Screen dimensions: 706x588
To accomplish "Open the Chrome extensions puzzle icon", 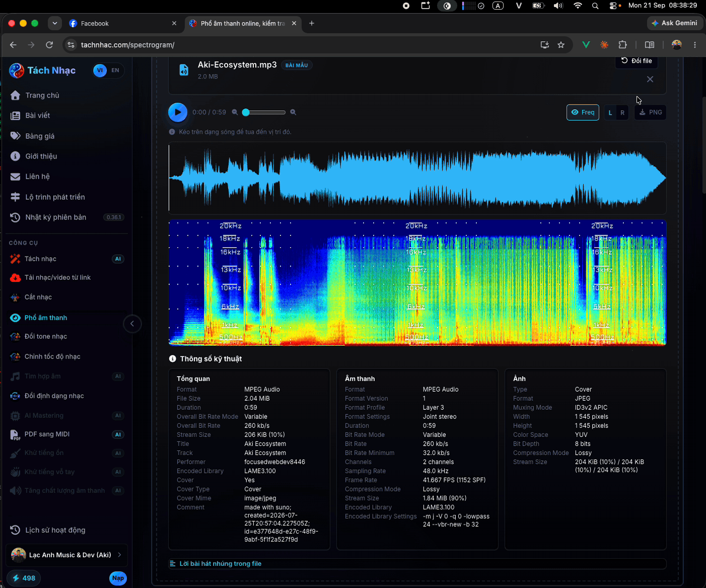I will (622, 45).
